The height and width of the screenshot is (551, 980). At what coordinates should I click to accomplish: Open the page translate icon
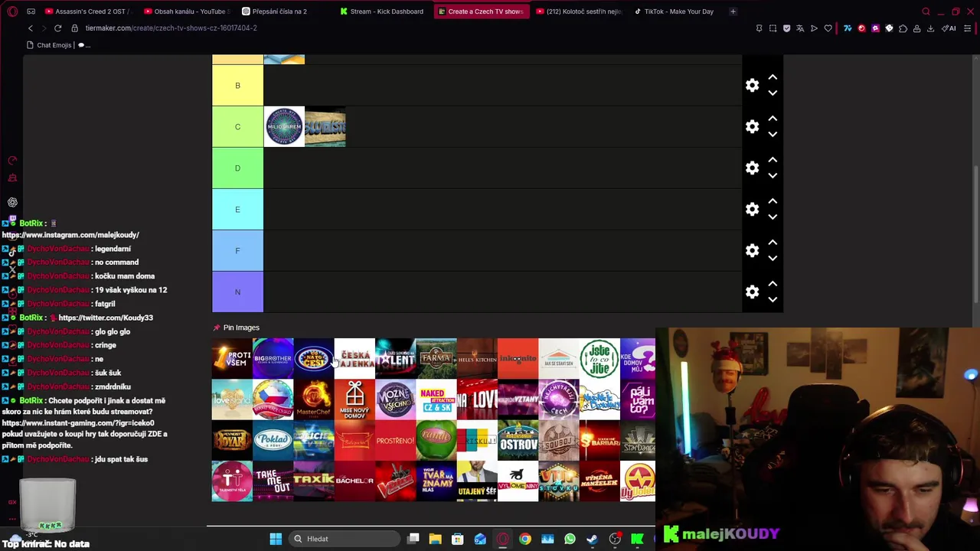[800, 28]
